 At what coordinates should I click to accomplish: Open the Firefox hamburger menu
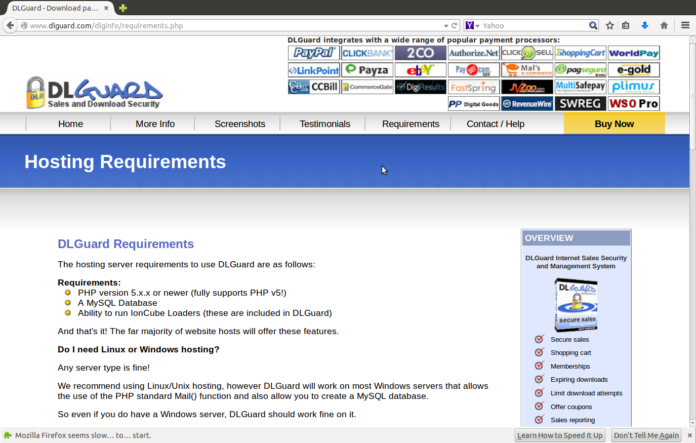click(x=685, y=25)
